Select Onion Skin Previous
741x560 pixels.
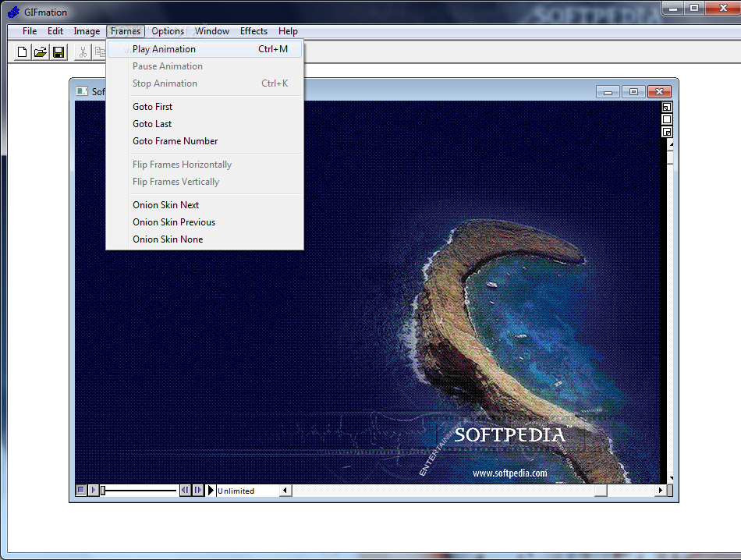[x=204, y=222]
